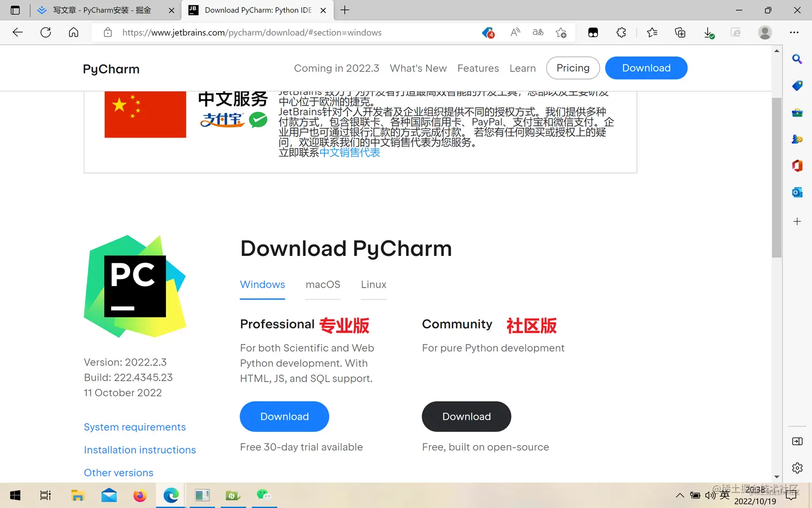
Task: Open Microsoft Office from the sidebar
Action: pos(797,165)
